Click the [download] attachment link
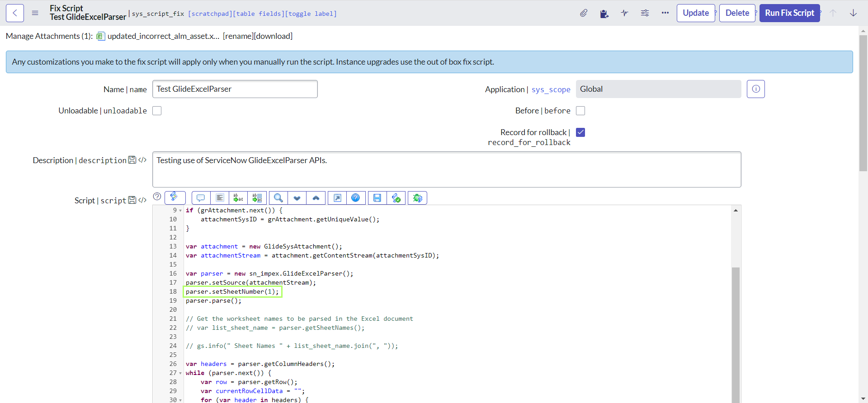The image size is (868, 403). [274, 36]
